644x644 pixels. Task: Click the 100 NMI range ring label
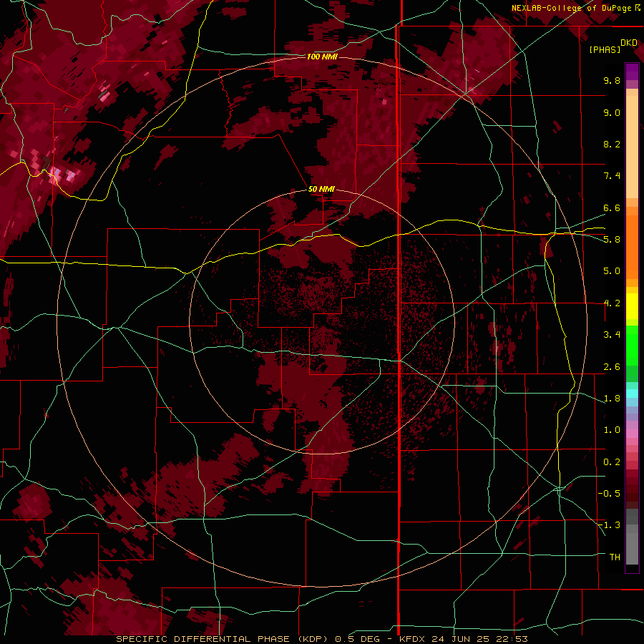322,57
